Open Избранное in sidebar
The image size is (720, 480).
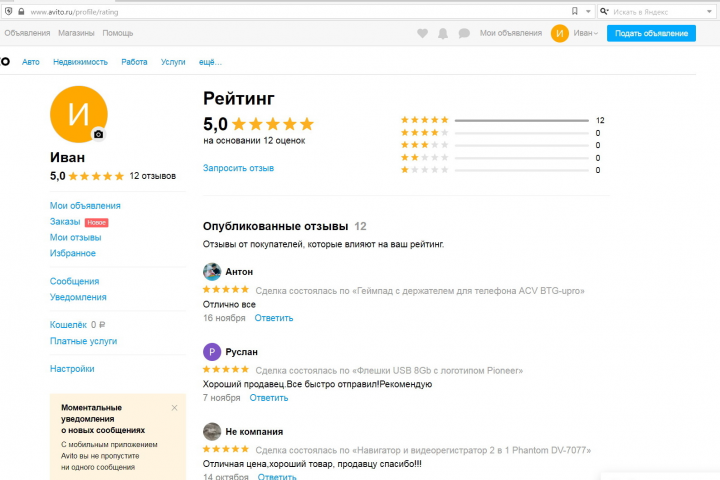click(73, 253)
